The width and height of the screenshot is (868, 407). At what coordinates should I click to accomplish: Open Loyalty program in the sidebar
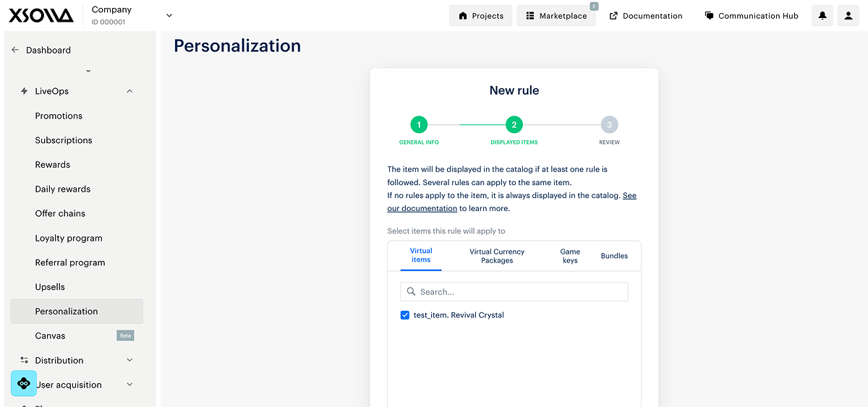click(x=69, y=238)
